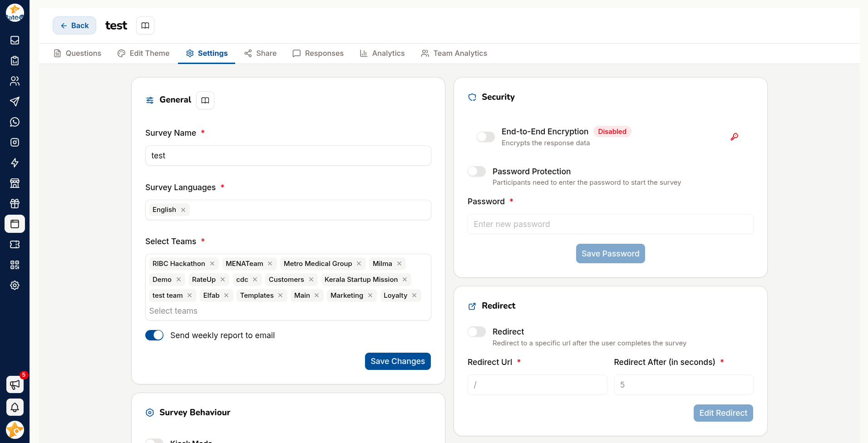
Task: Open announcements megaphone with badge
Action: click(15, 384)
